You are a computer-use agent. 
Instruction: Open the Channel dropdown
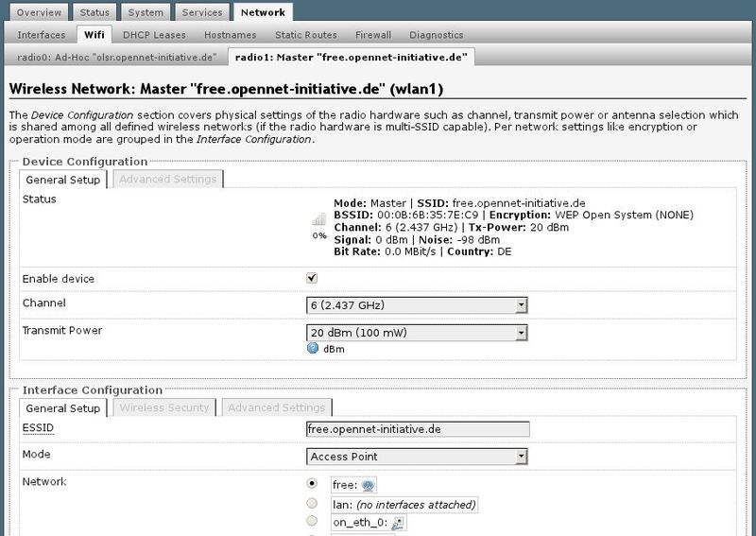[x=417, y=305]
